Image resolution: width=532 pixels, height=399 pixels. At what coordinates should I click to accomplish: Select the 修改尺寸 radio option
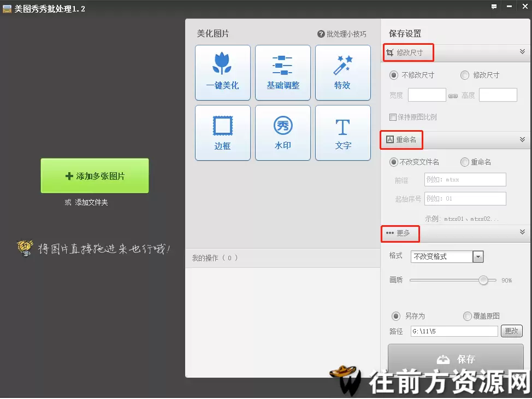pos(465,75)
